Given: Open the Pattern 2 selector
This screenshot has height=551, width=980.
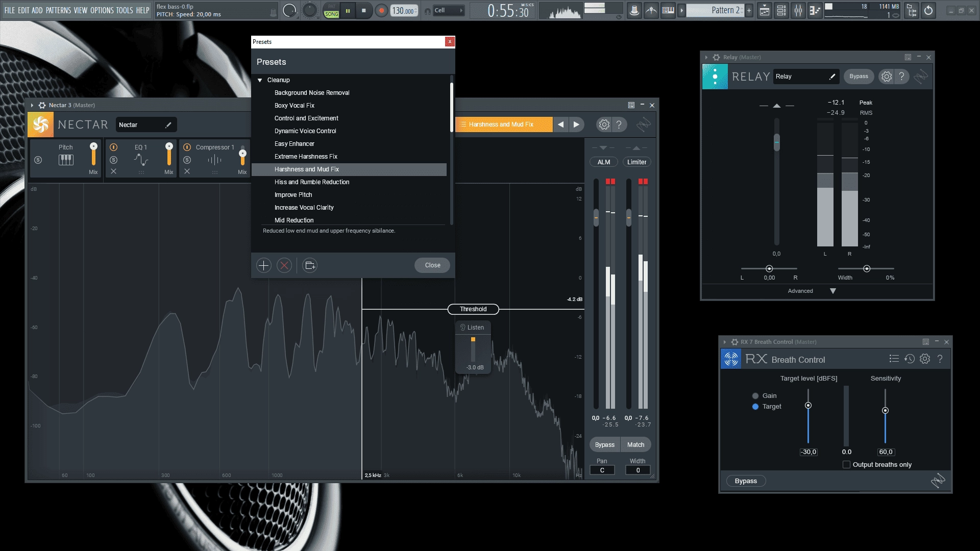Looking at the screenshot, I should (x=715, y=10).
